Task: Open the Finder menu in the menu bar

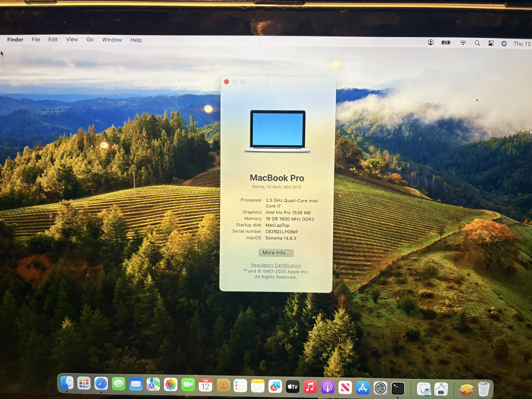Action: tap(15, 39)
